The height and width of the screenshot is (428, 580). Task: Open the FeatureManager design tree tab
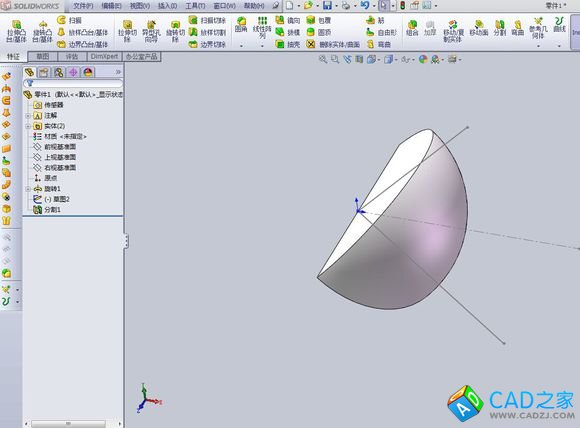[x=29, y=72]
